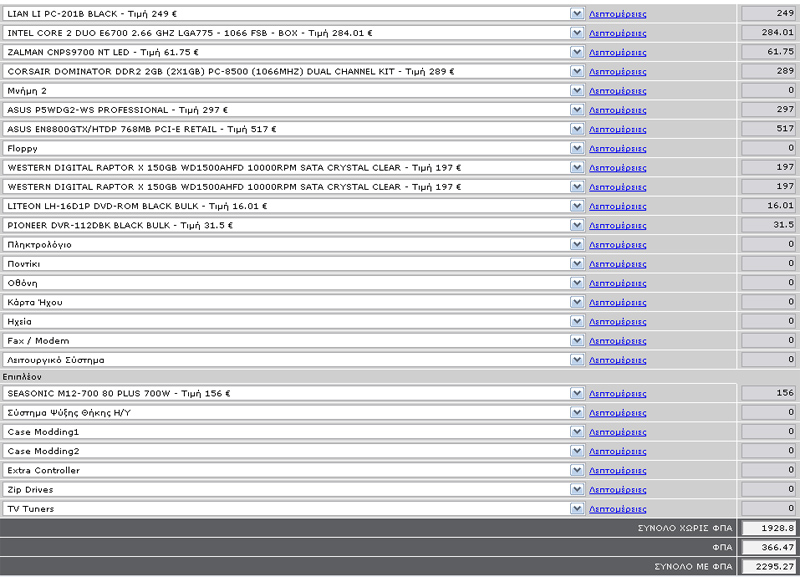
Task: Open the Case Modding2 dropdown
Action: click(x=577, y=451)
